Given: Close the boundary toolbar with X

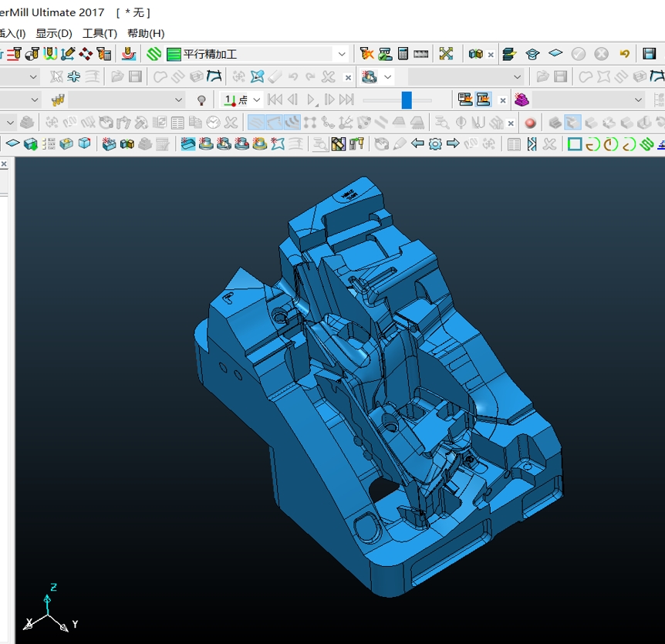Looking at the screenshot, I should point(348,78).
